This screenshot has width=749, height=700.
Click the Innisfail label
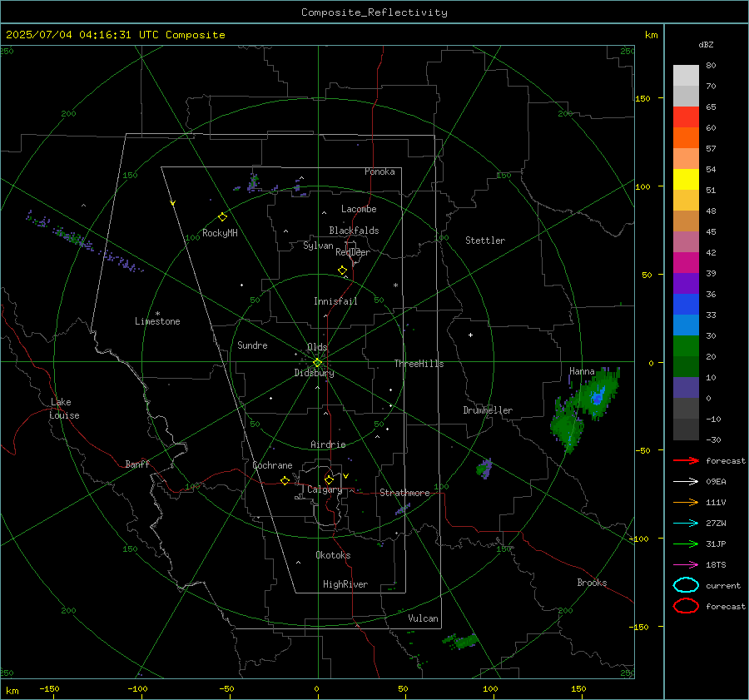(x=335, y=301)
